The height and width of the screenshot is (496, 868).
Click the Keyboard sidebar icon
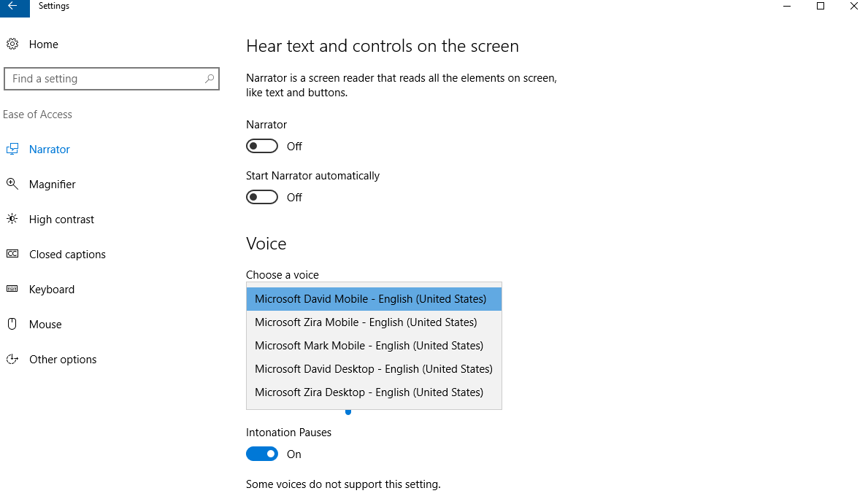click(12, 290)
